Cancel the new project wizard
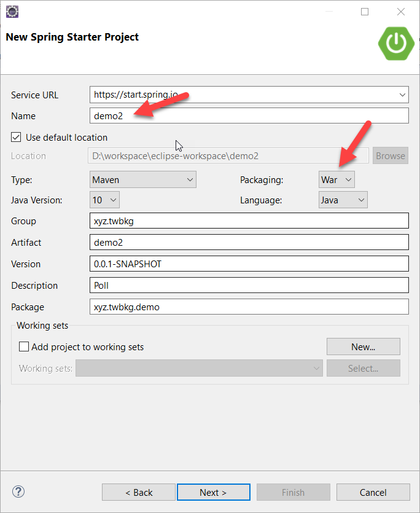Viewport: 420px width, 513px height. click(373, 492)
